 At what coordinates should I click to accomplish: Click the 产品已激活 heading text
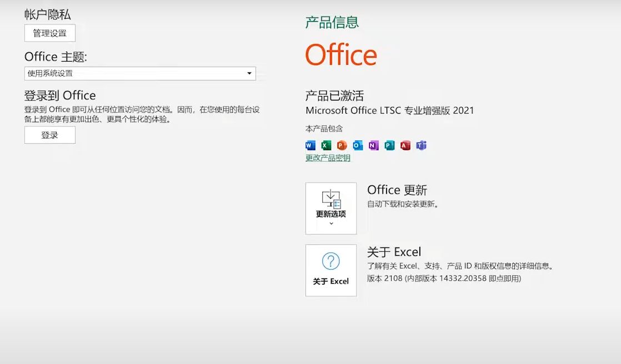[x=334, y=95]
